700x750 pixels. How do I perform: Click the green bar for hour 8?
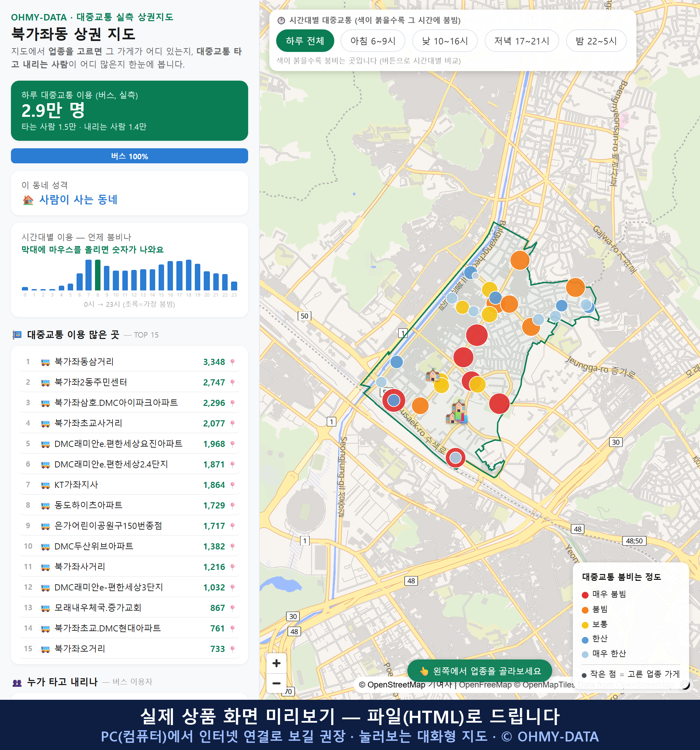[98, 275]
